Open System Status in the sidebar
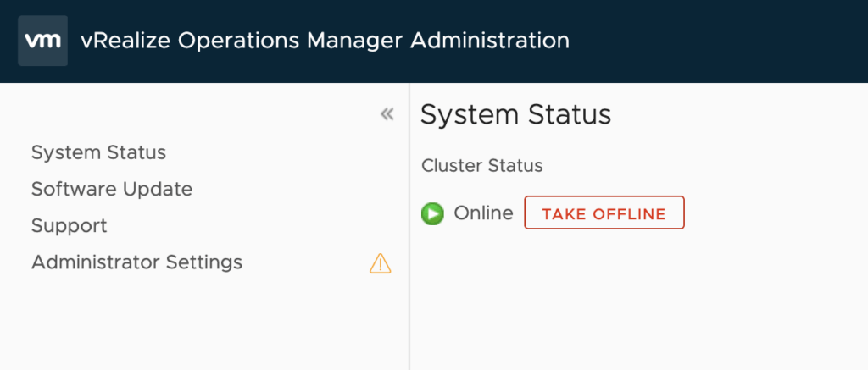The height and width of the screenshot is (370, 868). pyautogui.click(x=98, y=153)
